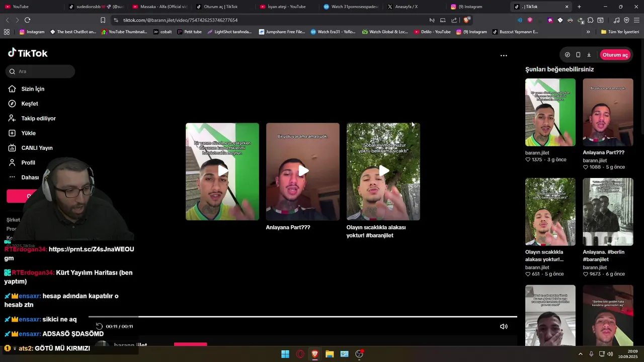Screen dimensions: 644x362
Task: Open recommended video with 1375 likes
Action: (x=550, y=112)
